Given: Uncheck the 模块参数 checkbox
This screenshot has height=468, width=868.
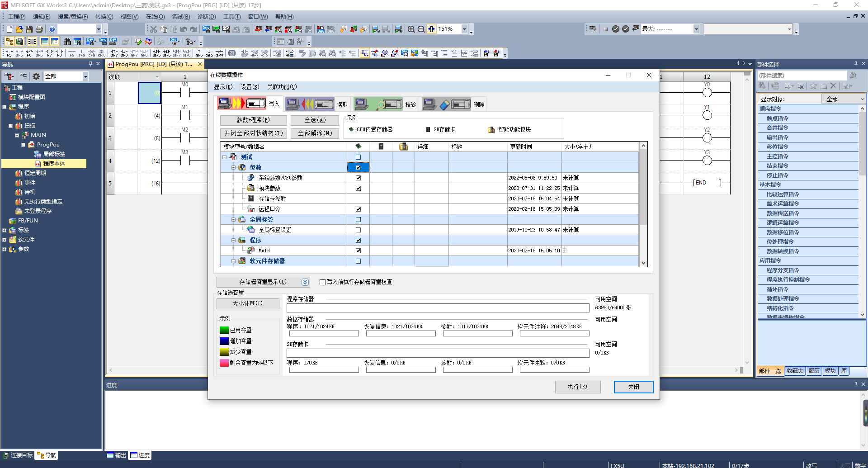Looking at the screenshot, I should point(359,188).
